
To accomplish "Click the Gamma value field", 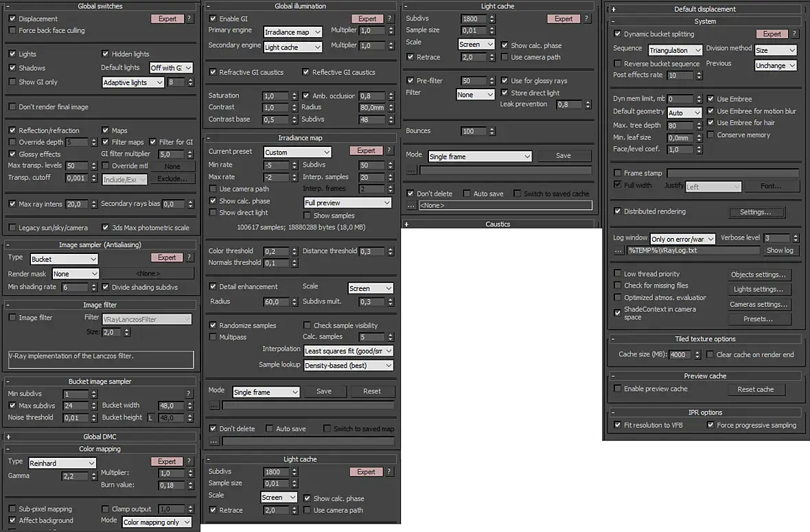I will [75, 476].
